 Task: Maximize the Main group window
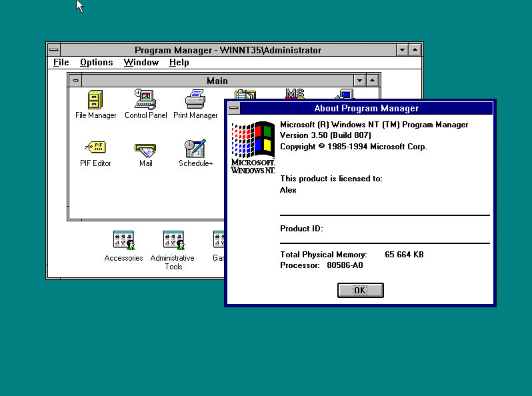tap(372, 81)
